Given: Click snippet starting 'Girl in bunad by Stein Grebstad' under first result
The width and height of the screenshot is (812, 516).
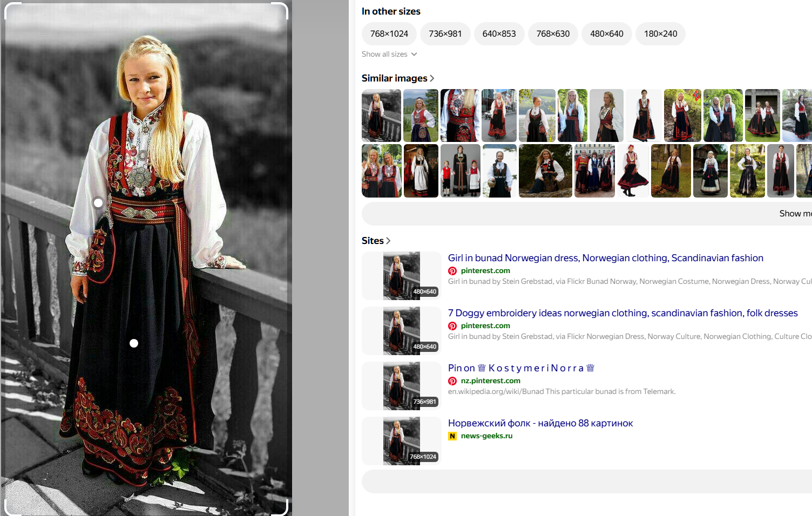Looking at the screenshot, I should 630,282.
